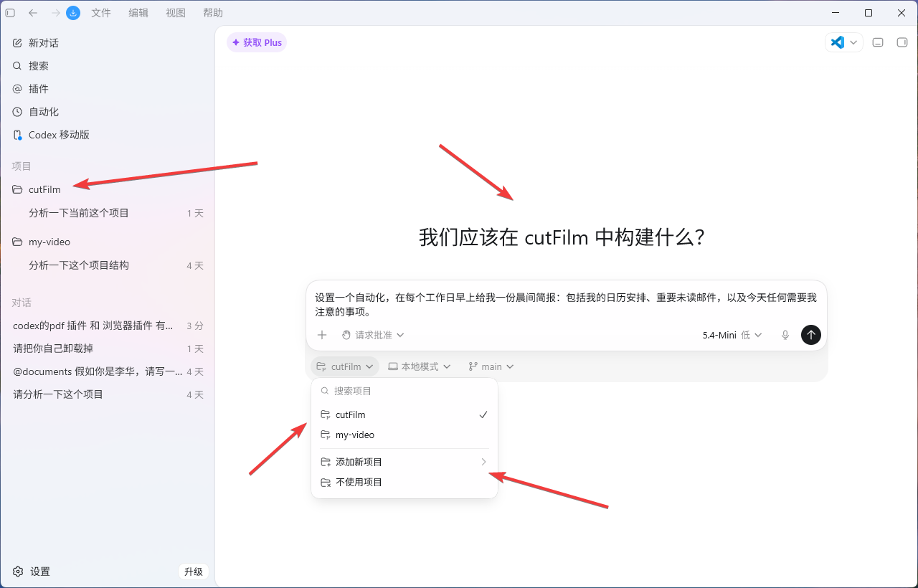The height and width of the screenshot is (588, 918).
Task: Click the plus attach icon
Action: (x=322, y=335)
